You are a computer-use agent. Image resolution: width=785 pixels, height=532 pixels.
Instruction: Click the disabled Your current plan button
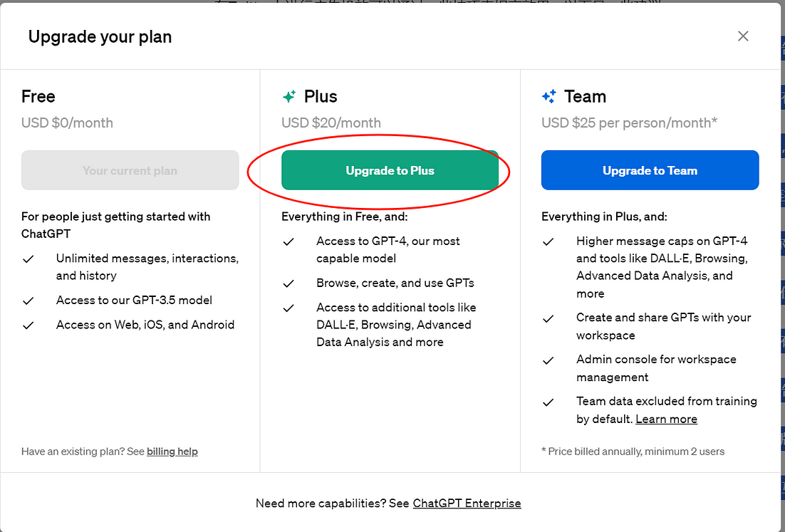pyautogui.click(x=130, y=170)
